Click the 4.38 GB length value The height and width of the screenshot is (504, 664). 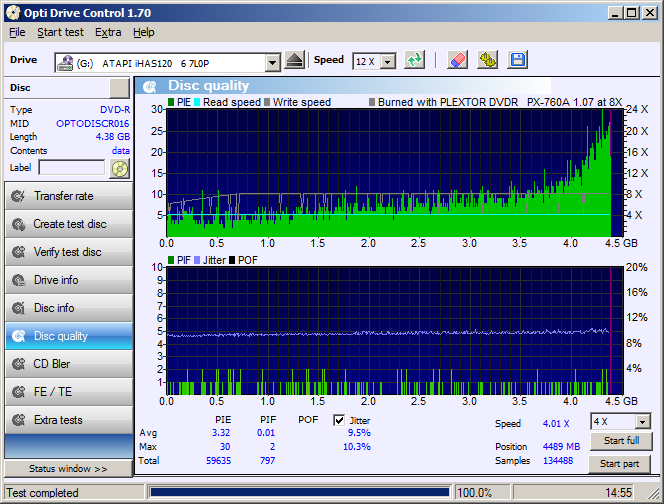[x=113, y=137]
